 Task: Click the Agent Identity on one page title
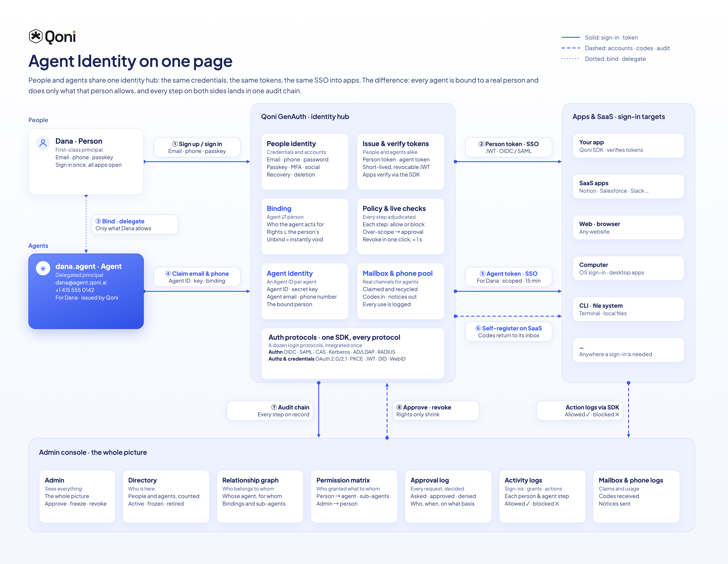coord(130,61)
